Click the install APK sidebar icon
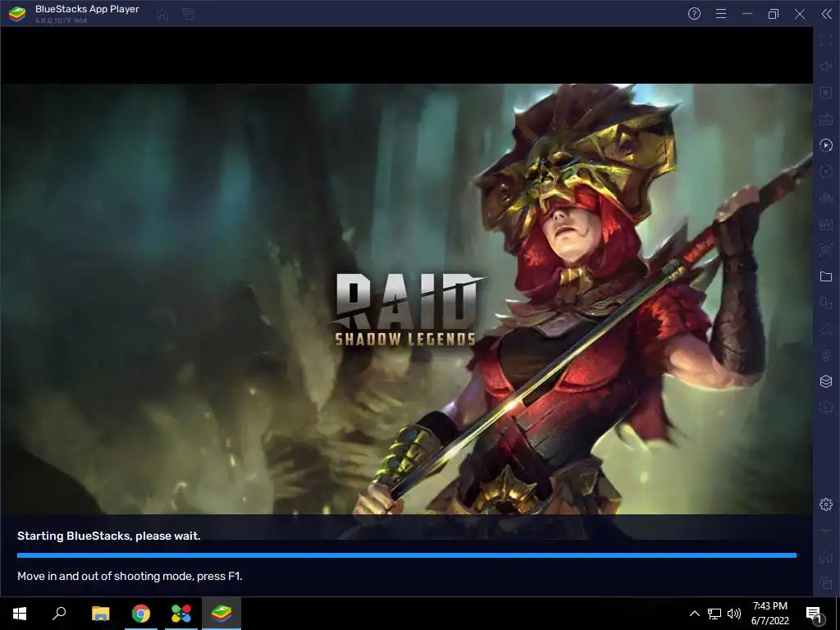 click(826, 198)
